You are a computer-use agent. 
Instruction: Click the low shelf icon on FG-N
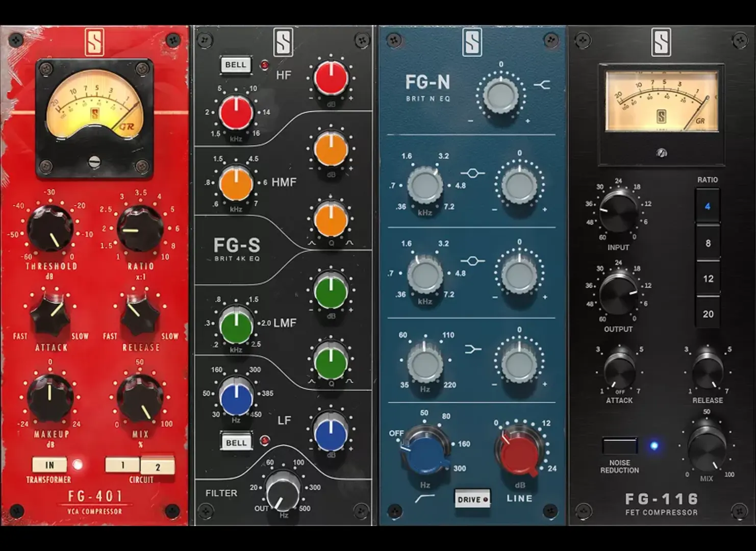[473, 349]
